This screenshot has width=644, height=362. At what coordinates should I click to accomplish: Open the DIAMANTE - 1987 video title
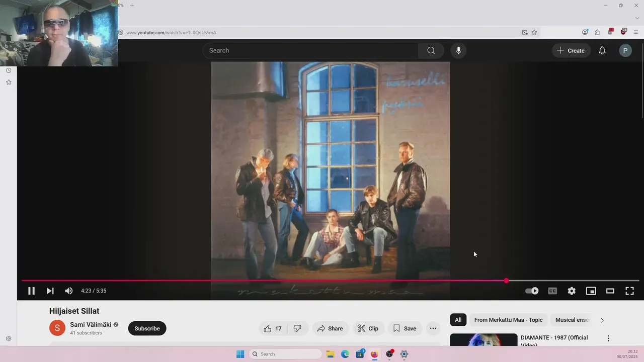click(x=554, y=341)
